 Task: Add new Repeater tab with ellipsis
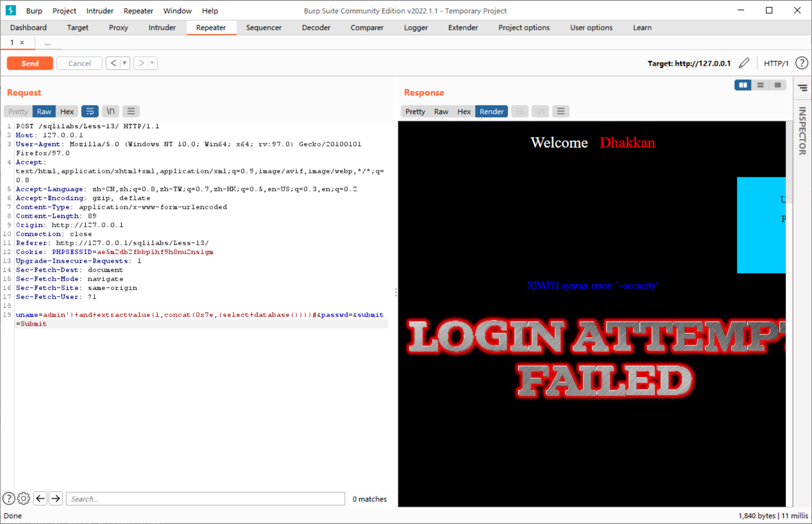47,43
